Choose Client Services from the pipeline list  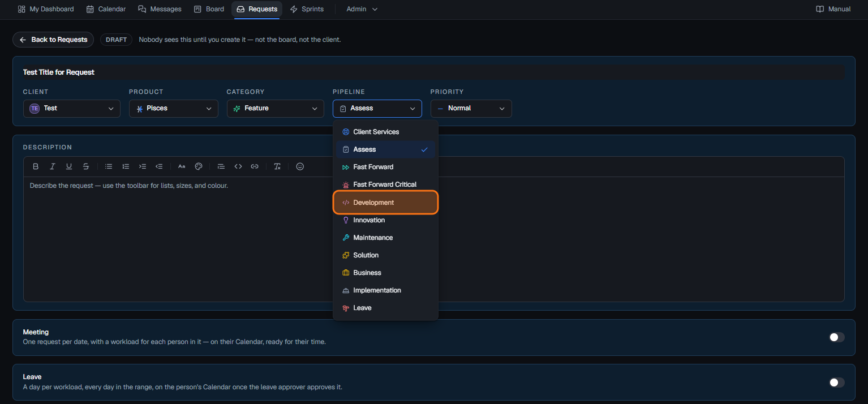(385, 132)
